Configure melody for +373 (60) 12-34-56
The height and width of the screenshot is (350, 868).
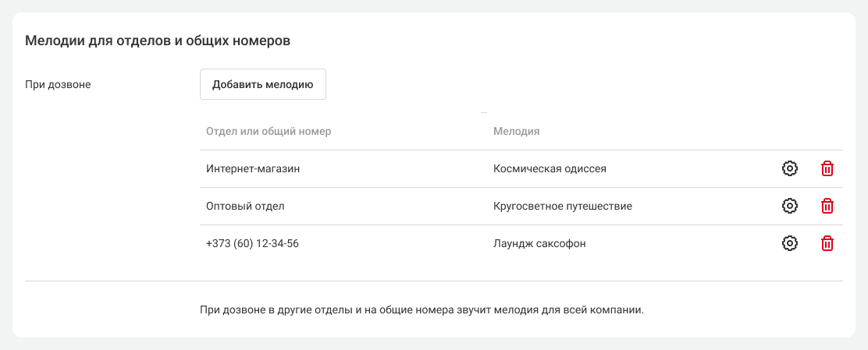[x=789, y=243]
